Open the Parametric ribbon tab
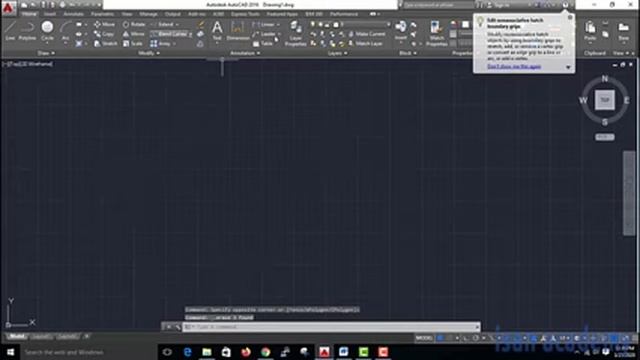 tap(102, 14)
